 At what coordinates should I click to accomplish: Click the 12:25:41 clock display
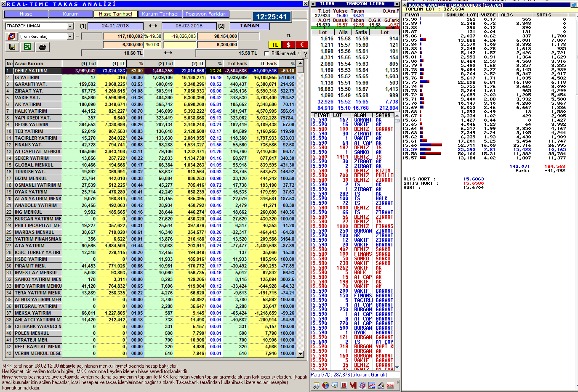pyautogui.click(x=272, y=17)
